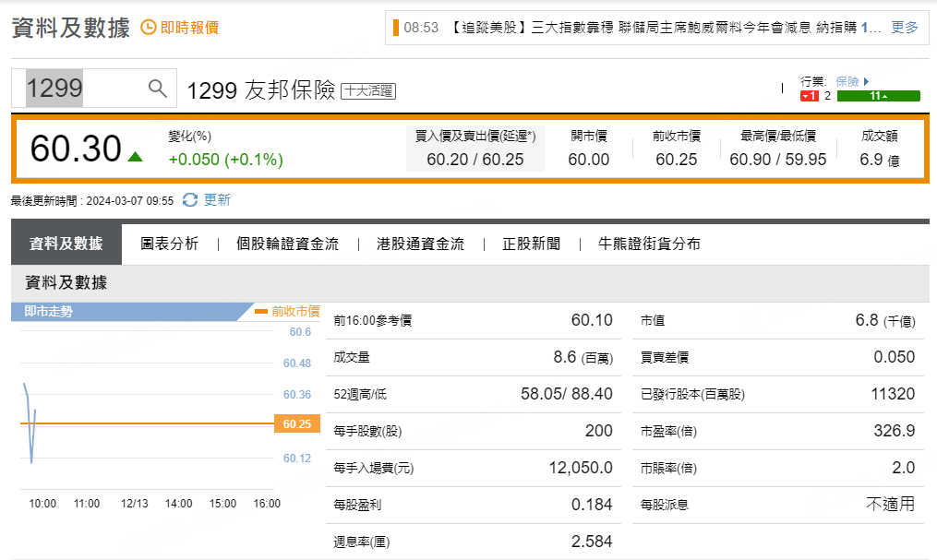Click the 市值 value 6.8 千億

tap(885, 320)
